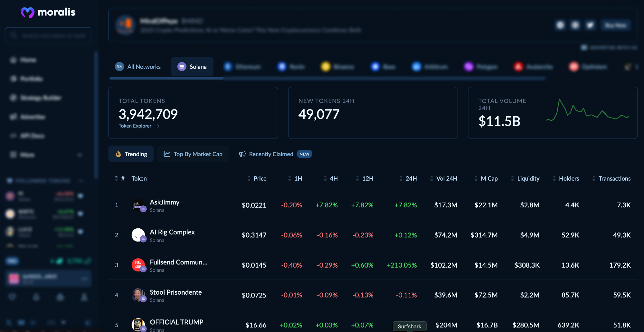Click OFFICIAL TRUMP price $16.66
The image size is (644, 332).
[256, 325]
